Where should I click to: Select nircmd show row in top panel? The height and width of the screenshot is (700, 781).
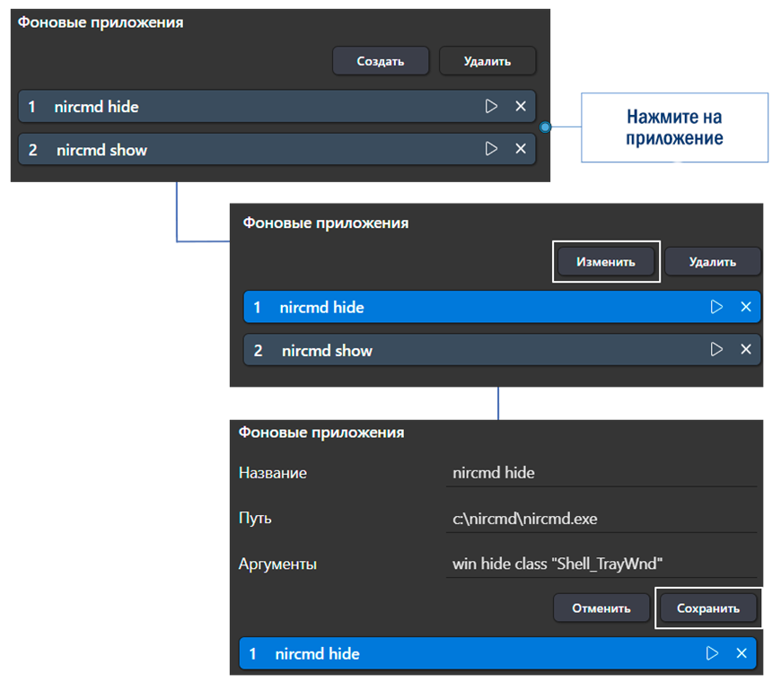[x=276, y=149]
